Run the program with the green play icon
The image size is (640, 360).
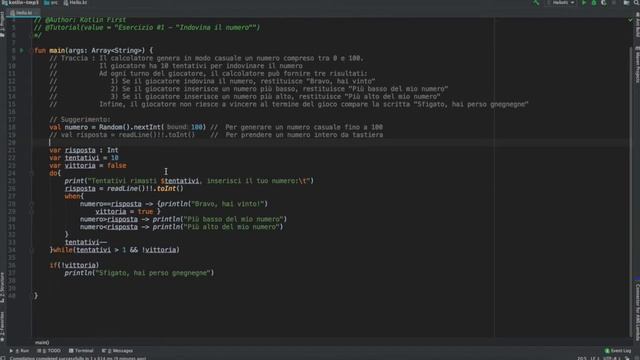point(584,3)
